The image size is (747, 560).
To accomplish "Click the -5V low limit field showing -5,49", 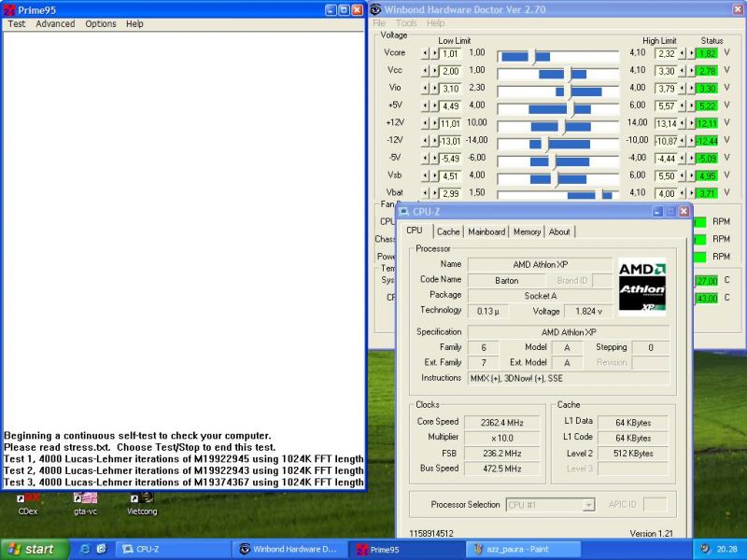I will tap(450, 159).
